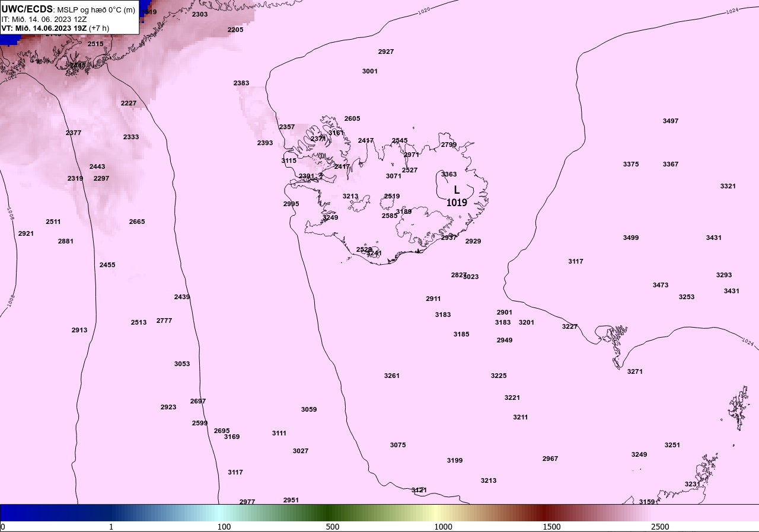Screen dimensions: 759x532
Task: Click the value 2443 in the shaded area
Action: [x=97, y=166]
